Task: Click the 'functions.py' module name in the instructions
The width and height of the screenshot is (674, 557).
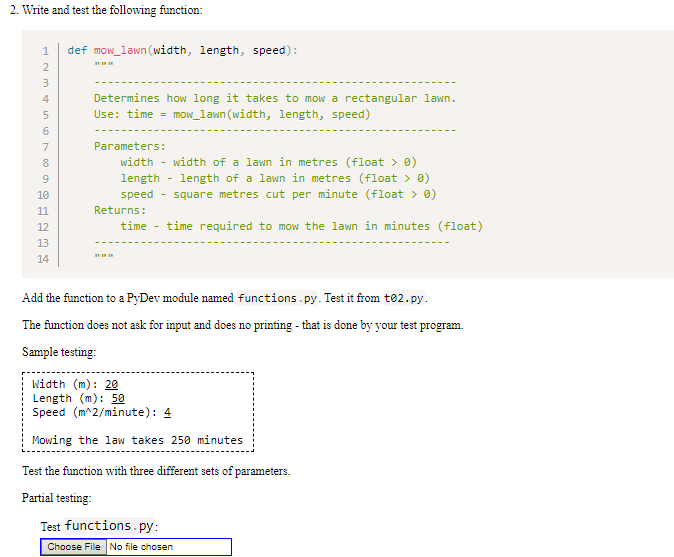Action: point(277,298)
